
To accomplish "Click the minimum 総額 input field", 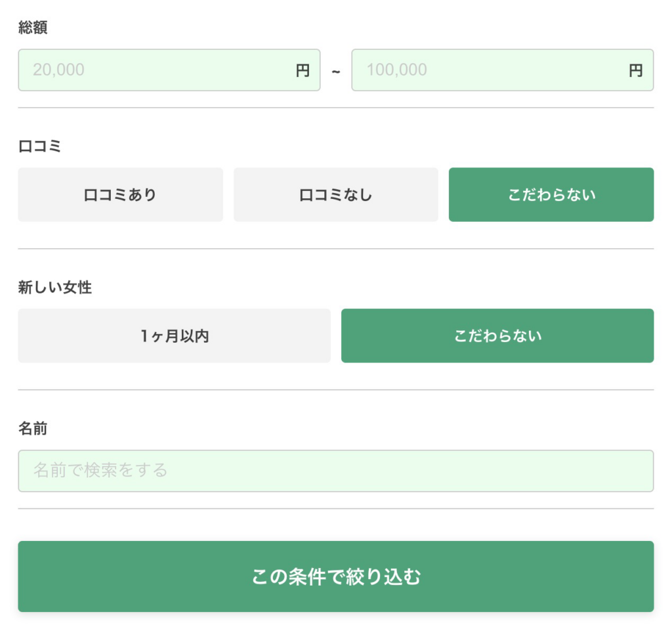I will coord(157,70).
